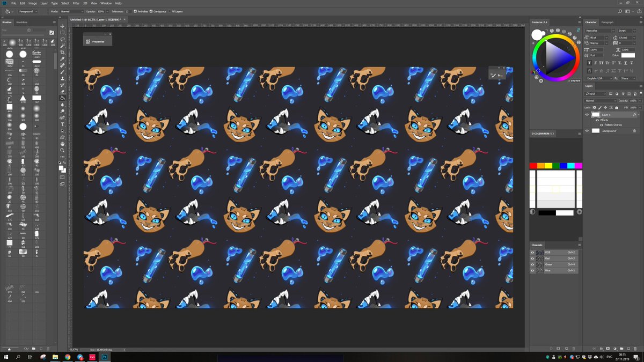Viewport: 644px width, 362px height.
Task: Enable the All Layers checkbox
Action: [x=171, y=11]
